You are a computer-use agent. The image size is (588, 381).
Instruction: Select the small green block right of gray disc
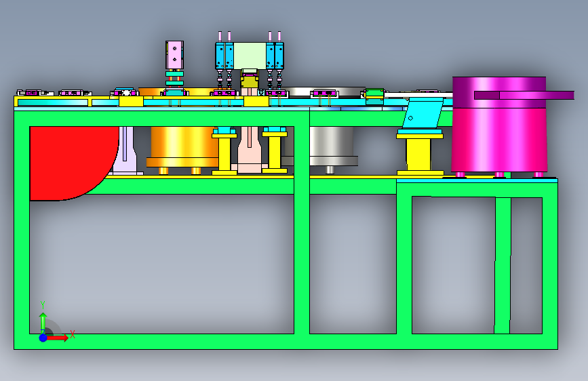pos(374,94)
